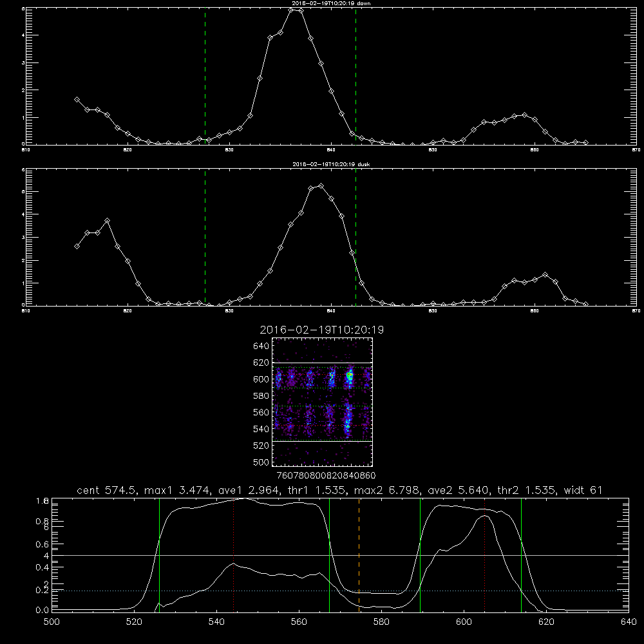Click 'max2 6.798' in the stats line

[x=386, y=490]
